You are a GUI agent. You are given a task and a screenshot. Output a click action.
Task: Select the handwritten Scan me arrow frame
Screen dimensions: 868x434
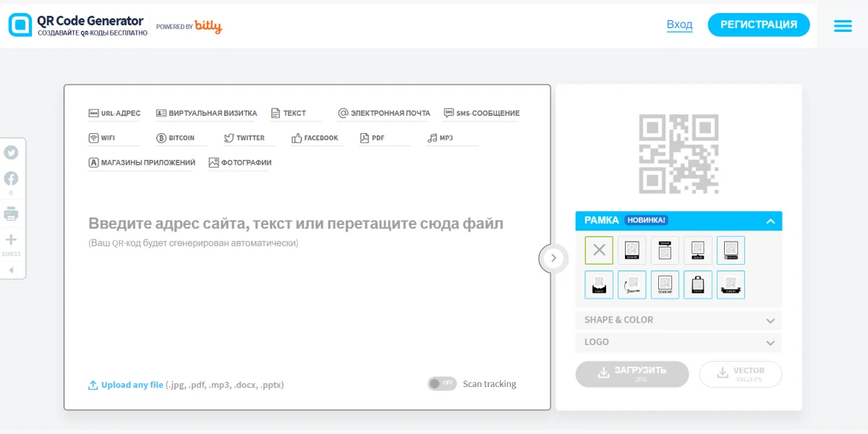coord(632,285)
